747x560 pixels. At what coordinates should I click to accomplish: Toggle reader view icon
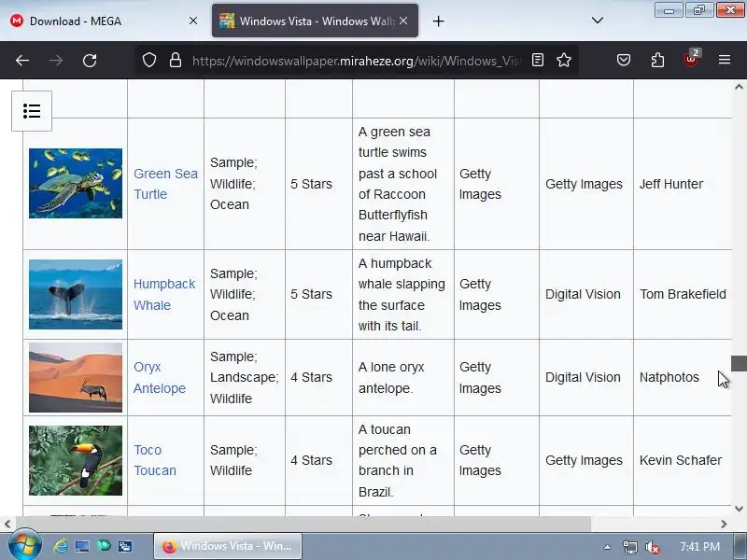coord(538,60)
